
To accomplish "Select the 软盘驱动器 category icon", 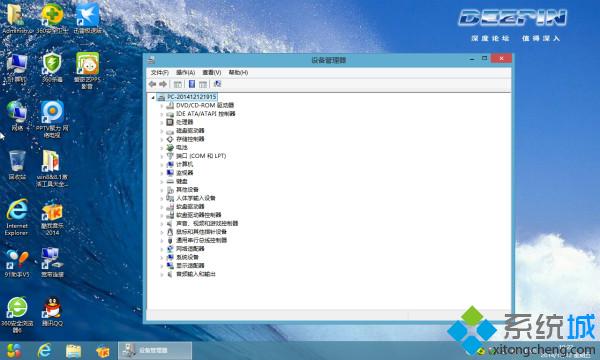I will coord(170,207).
